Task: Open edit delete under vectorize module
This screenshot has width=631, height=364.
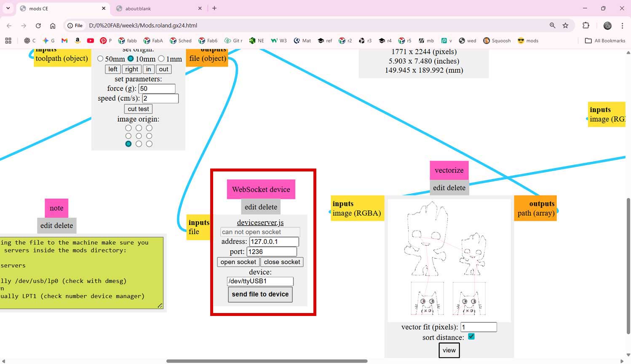Action: [449, 188]
